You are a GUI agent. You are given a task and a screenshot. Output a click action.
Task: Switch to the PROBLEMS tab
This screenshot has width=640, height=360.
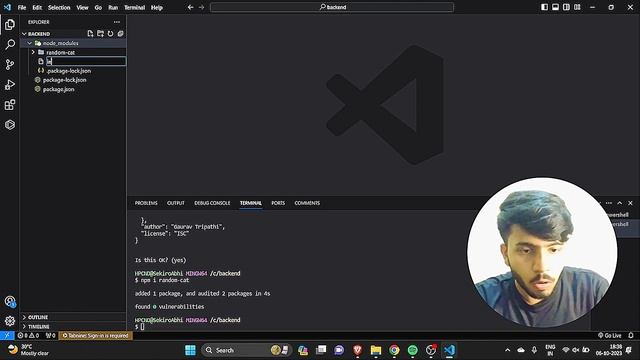146,203
